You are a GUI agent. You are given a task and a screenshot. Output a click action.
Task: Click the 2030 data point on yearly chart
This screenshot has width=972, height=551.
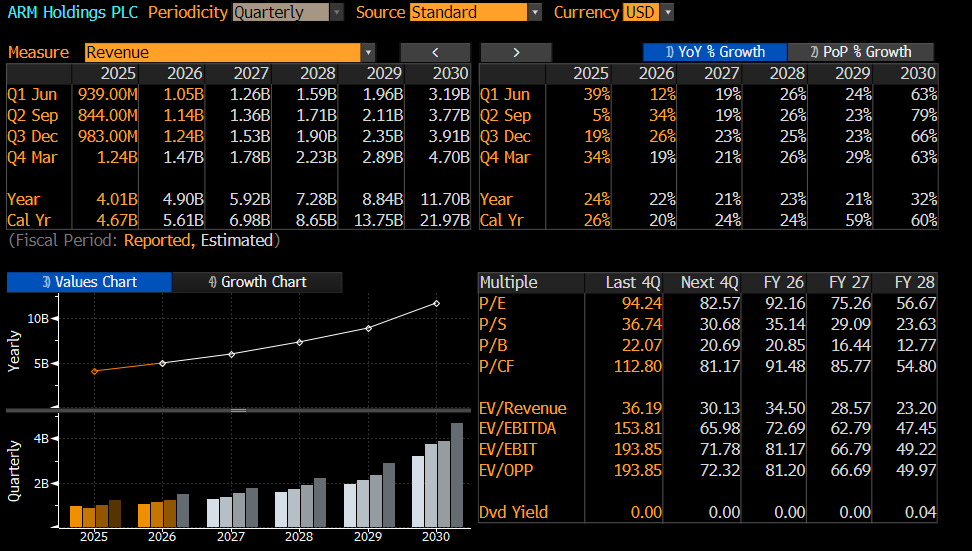point(435,303)
